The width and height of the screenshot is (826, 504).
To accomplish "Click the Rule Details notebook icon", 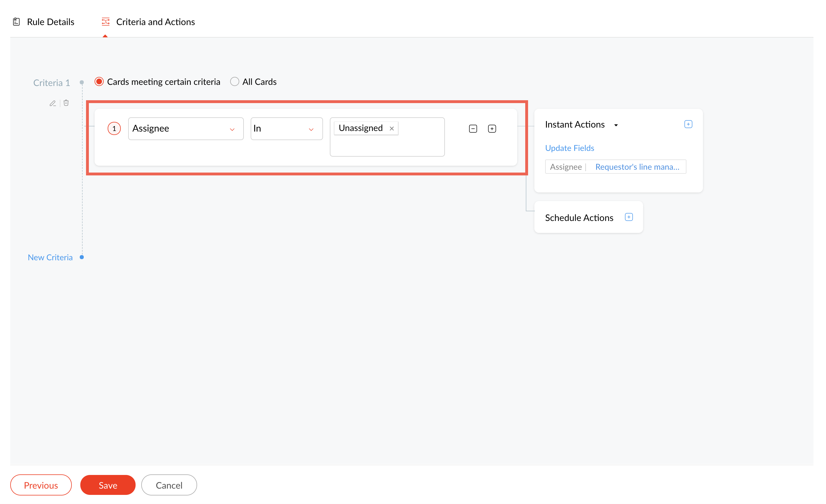I will [x=17, y=22].
